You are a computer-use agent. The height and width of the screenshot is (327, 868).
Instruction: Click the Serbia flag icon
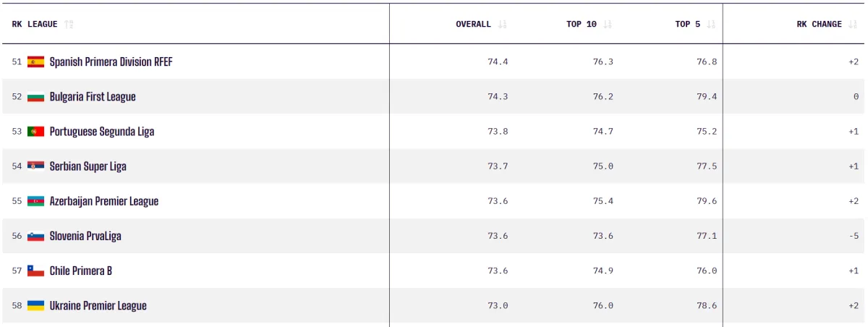[36, 166]
